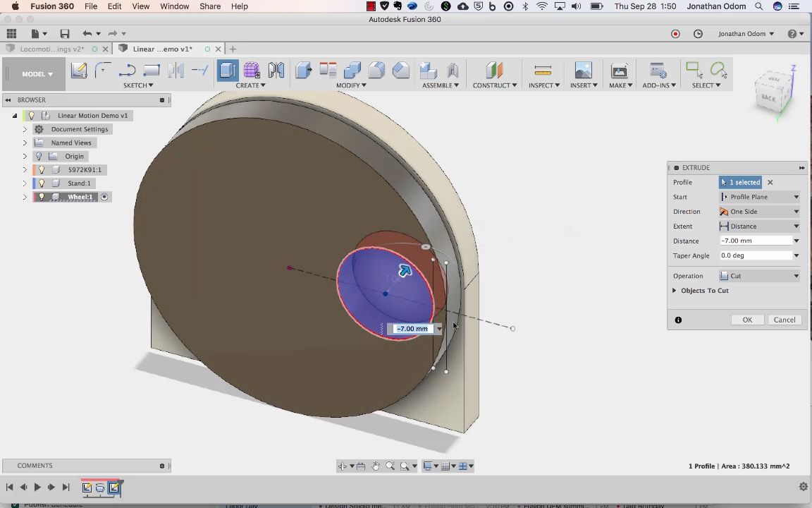Viewport: 812px width, 508px height.
Task: Select the Joint tool in Assemble
Action: click(453, 70)
